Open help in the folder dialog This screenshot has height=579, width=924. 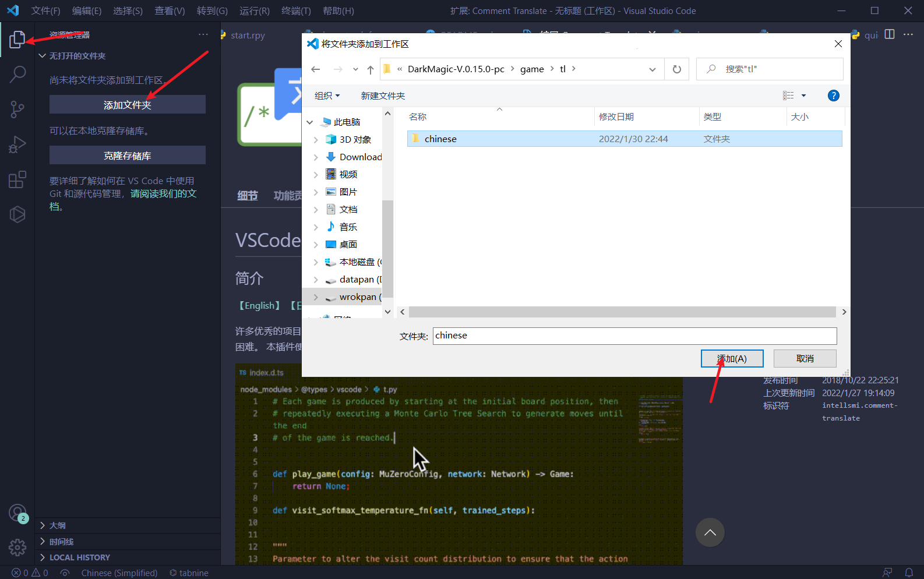[x=834, y=96]
